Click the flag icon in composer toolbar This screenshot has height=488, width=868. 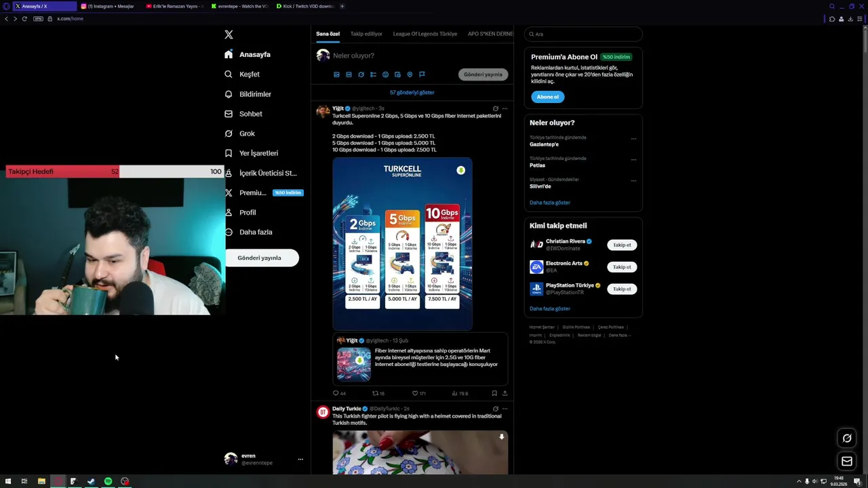point(422,75)
